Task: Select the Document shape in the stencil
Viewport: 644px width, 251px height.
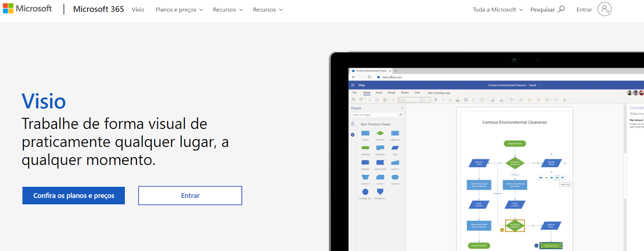Action: click(x=380, y=148)
